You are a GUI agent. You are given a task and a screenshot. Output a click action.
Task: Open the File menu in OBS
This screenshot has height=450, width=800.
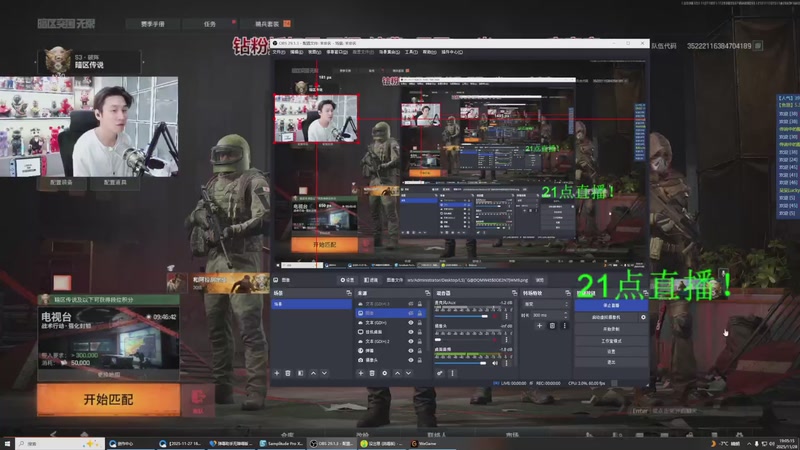point(279,52)
